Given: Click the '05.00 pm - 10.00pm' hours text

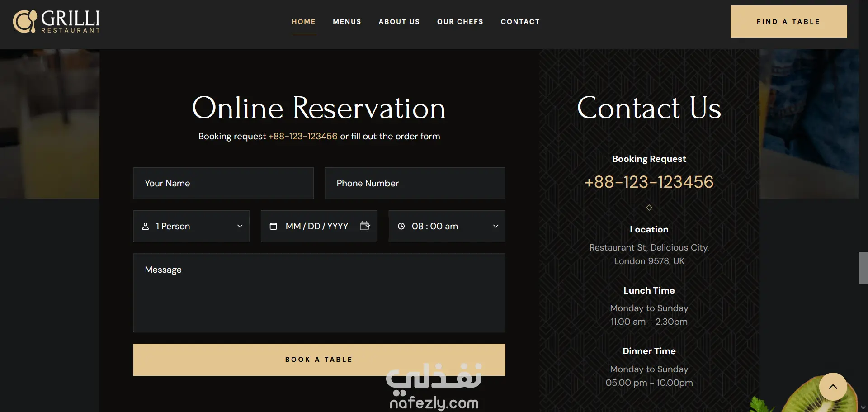Looking at the screenshot, I should [649, 383].
